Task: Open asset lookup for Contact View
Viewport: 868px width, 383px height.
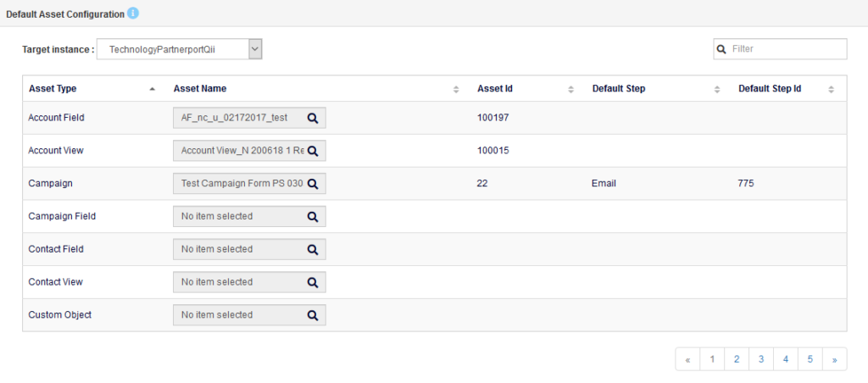Action: pos(312,282)
